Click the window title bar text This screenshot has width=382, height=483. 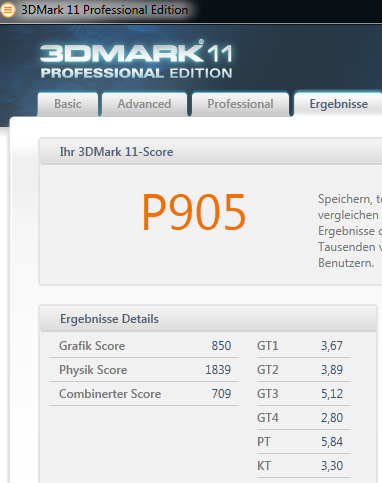pos(105,10)
